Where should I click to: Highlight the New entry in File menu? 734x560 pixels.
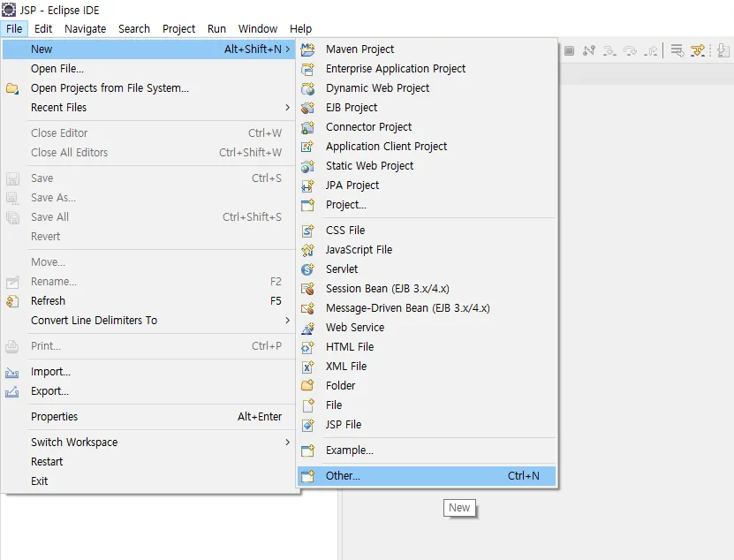149,49
